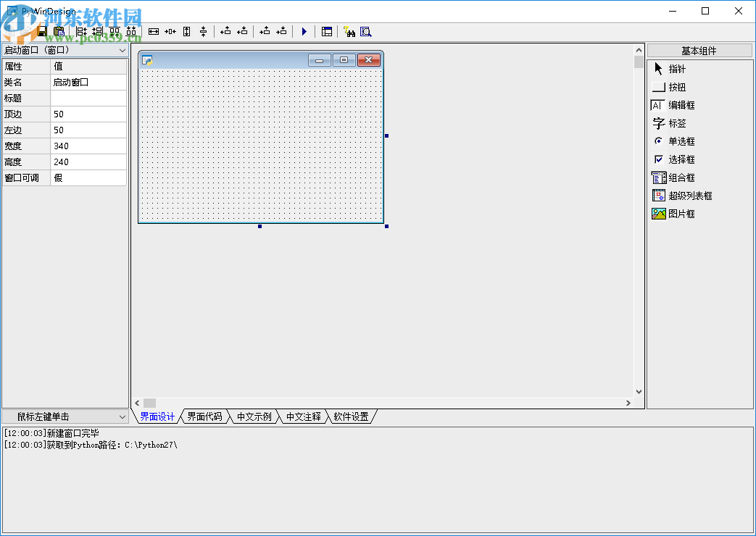Edit the 类名 value 启动窗口

[88, 83]
